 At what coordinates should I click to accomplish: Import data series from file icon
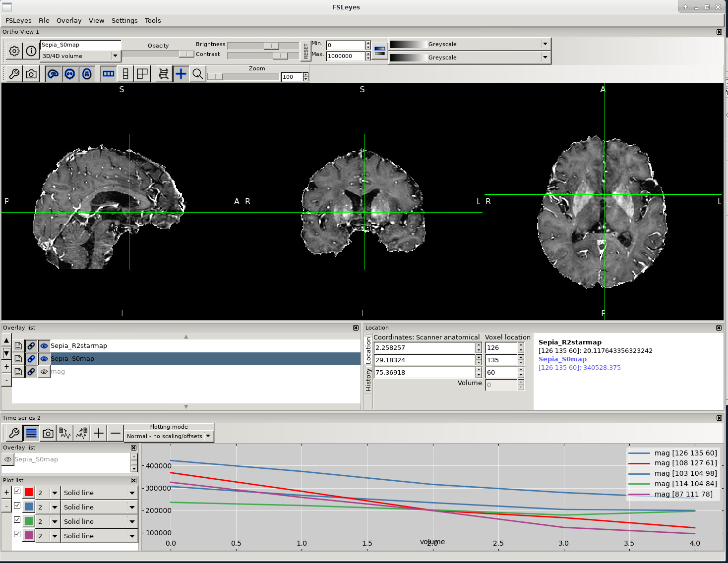[65, 433]
